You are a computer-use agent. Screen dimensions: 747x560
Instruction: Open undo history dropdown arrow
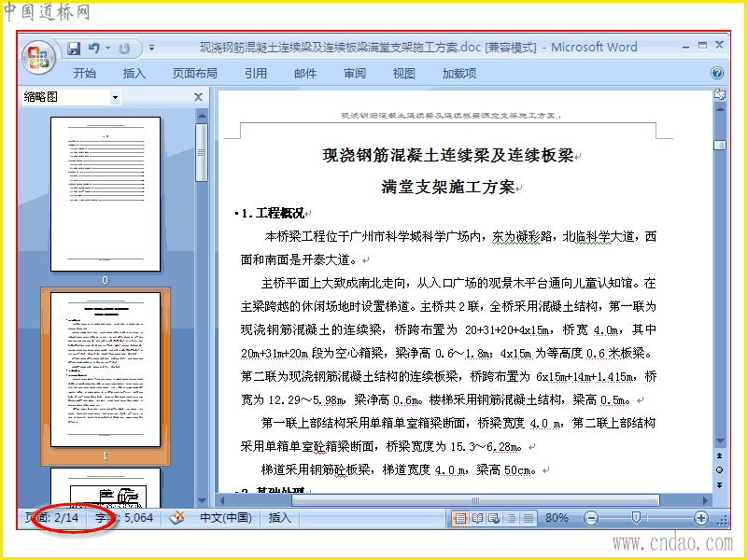pos(107,49)
